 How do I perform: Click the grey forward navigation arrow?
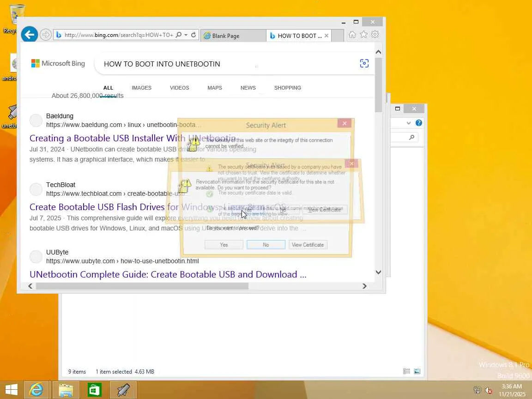pyautogui.click(x=45, y=35)
